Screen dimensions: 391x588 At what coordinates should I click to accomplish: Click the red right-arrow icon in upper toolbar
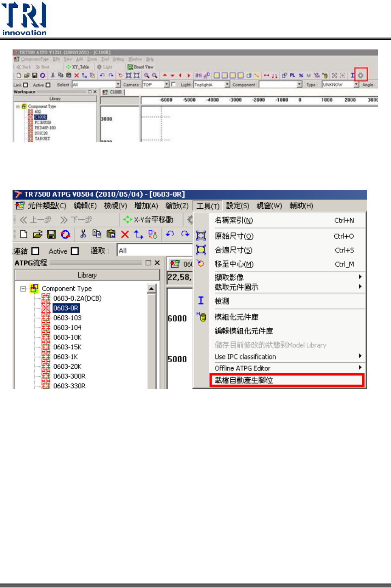point(188,75)
